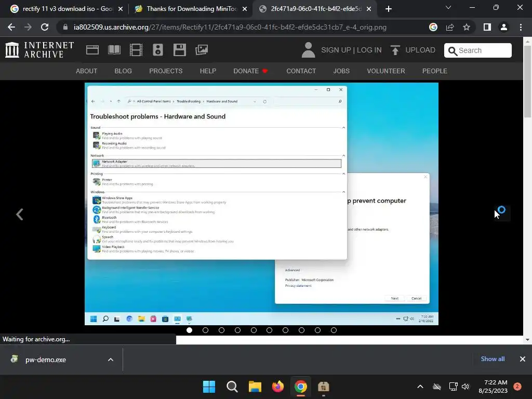Screen dimensions: 532x399
Task: Click the upload arrow icon
Action: [395, 50]
